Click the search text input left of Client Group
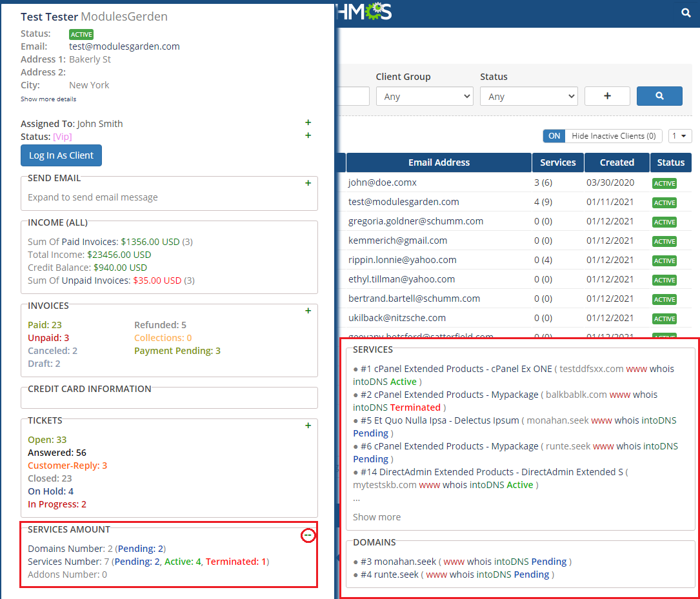 pos(354,96)
